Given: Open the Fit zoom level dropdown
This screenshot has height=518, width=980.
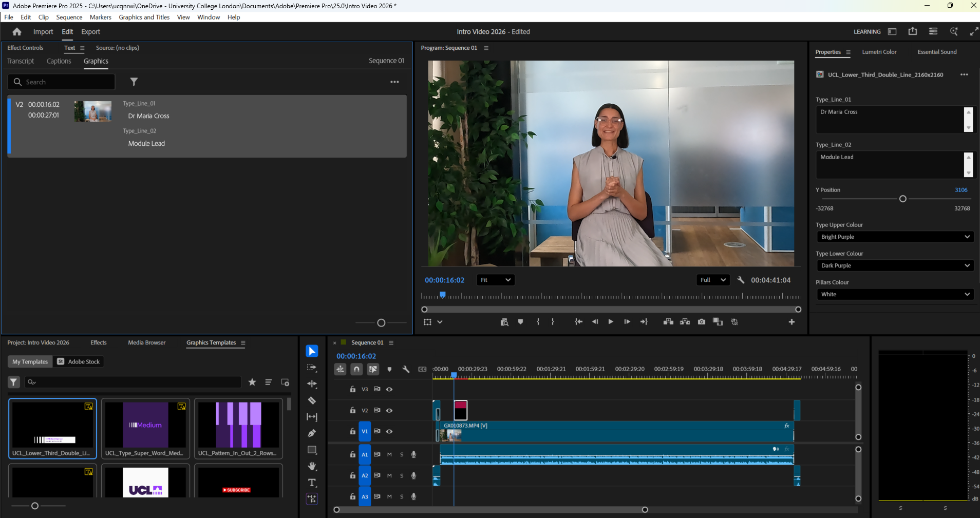Looking at the screenshot, I should click(496, 280).
